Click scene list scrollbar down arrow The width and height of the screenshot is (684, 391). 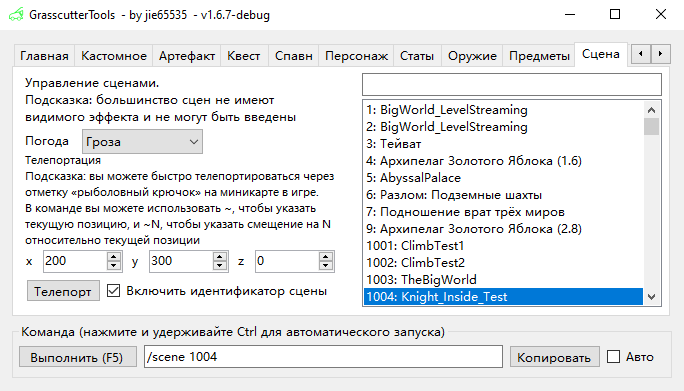651,297
